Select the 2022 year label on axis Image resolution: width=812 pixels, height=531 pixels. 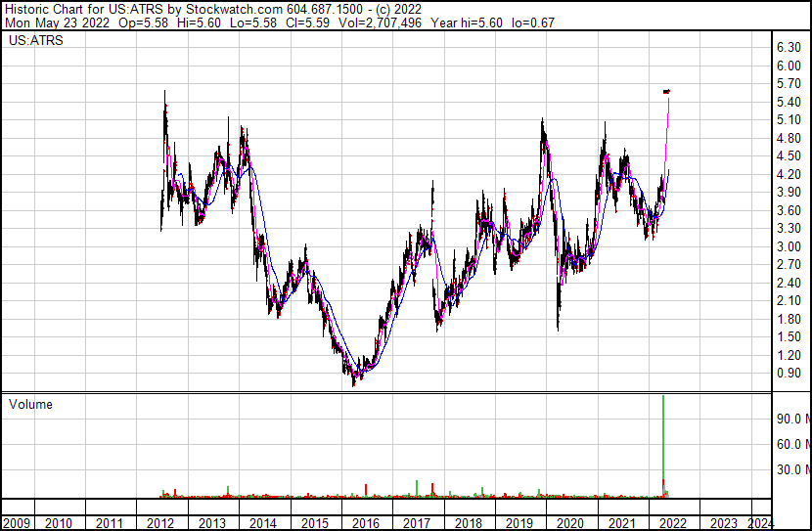(673, 523)
